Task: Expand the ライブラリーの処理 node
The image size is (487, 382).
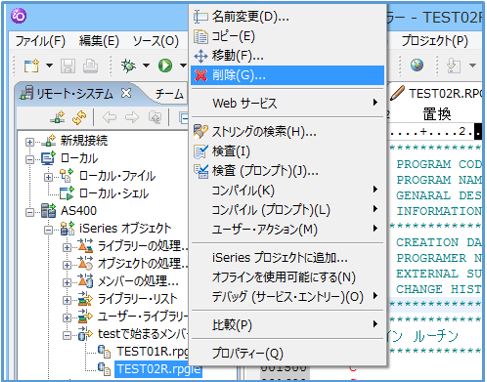Action: 67,247
